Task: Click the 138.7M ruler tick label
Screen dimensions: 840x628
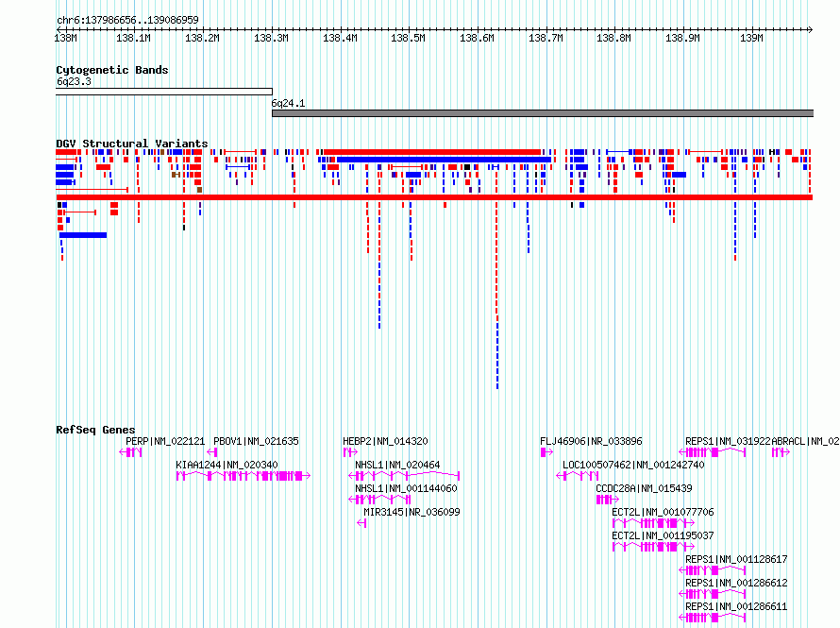Action: tap(546, 38)
